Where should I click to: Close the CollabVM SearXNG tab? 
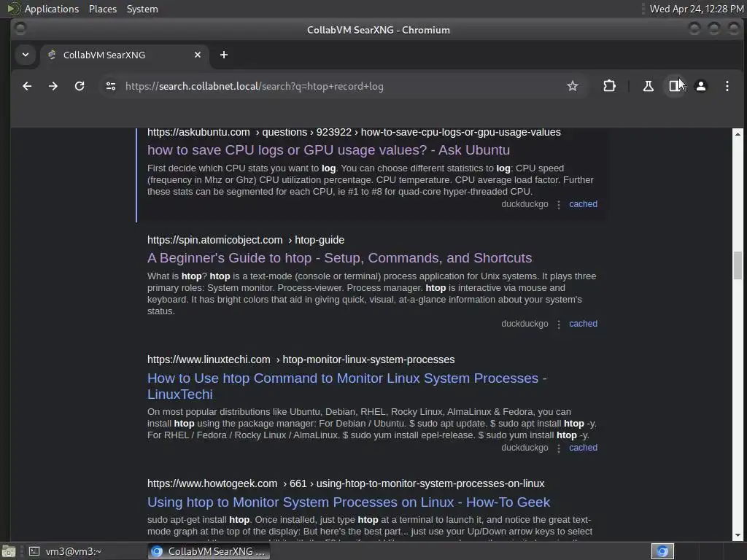tap(198, 55)
